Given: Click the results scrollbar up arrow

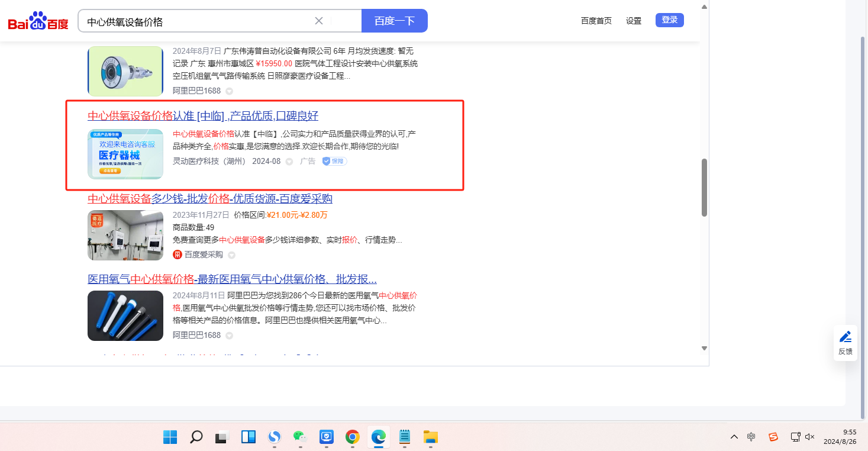Looking at the screenshot, I should pos(704,7).
